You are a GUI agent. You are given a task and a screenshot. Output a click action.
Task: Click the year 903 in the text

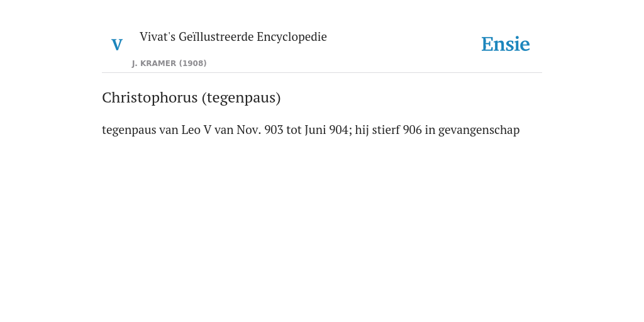(274, 130)
